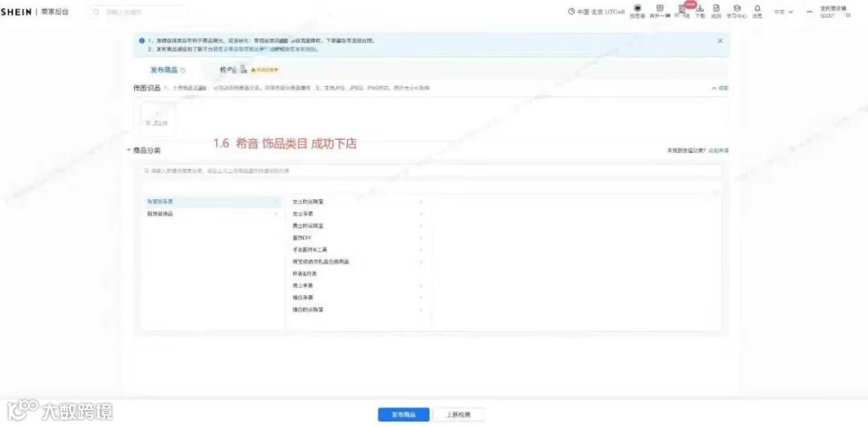Switch to the 发布商品 tab
868x427 pixels.
[x=164, y=70]
